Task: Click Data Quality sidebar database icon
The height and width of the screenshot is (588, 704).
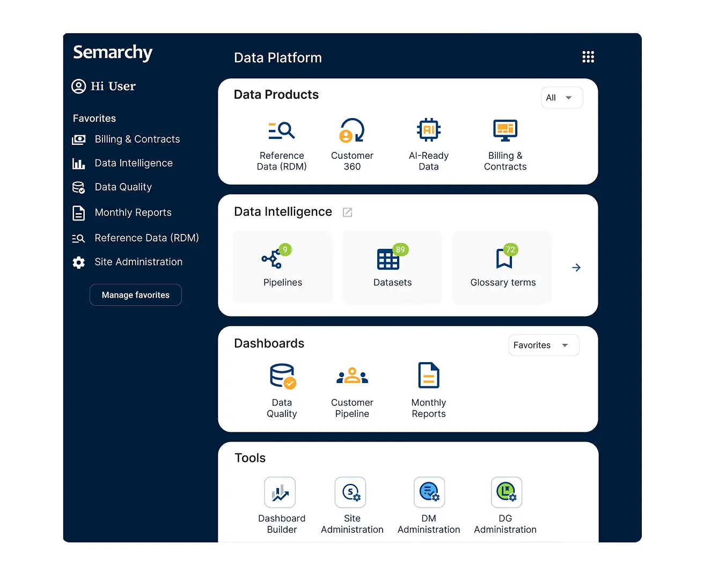Action: [x=79, y=187]
